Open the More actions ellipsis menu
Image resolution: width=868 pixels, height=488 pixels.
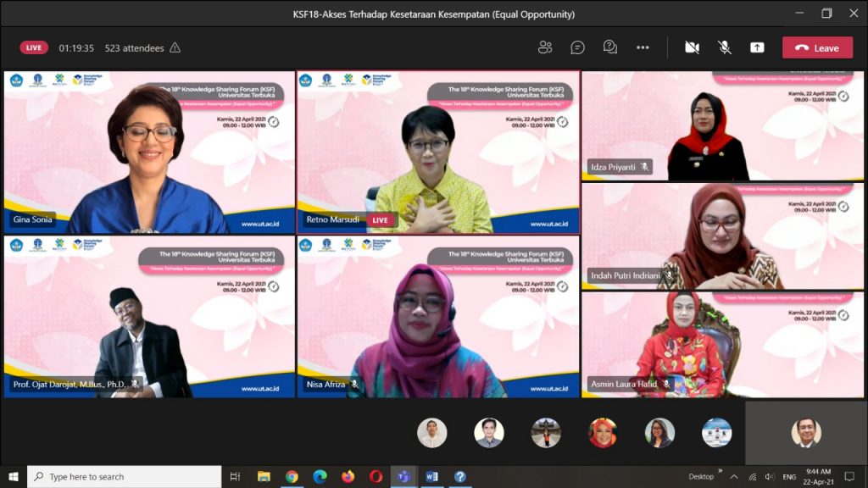point(643,47)
